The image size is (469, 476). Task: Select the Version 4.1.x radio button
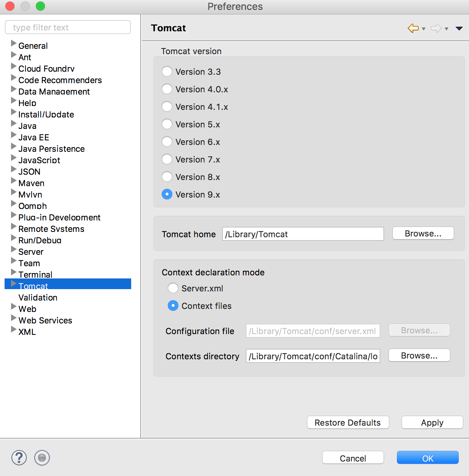(167, 106)
